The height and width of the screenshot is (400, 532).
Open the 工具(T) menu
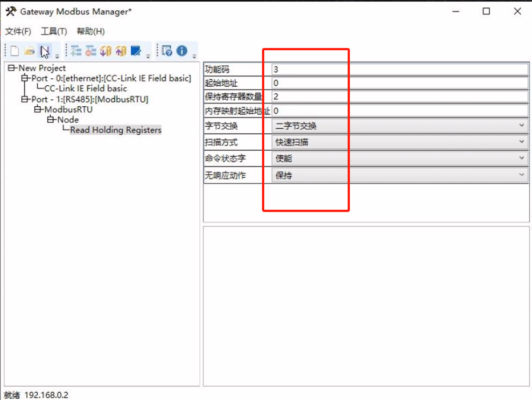tap(54, 31)
